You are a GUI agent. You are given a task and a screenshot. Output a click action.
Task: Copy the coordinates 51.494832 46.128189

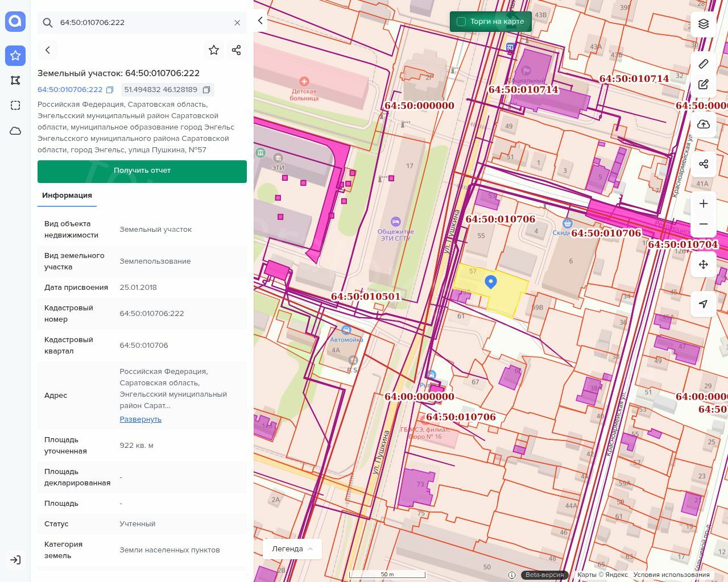point(206,90)
